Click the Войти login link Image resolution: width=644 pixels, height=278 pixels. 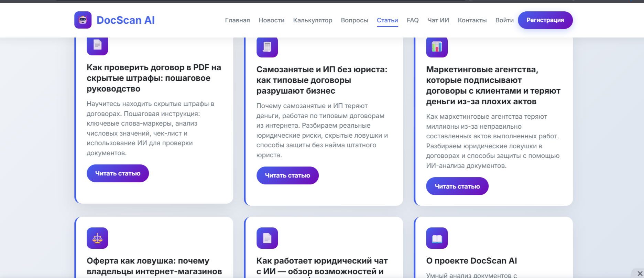pyautogui.click(x=504, y=20)
